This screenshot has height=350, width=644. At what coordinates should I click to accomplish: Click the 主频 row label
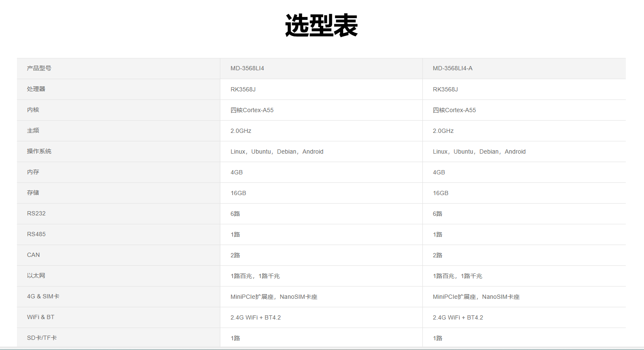click(x=33, y=131)
